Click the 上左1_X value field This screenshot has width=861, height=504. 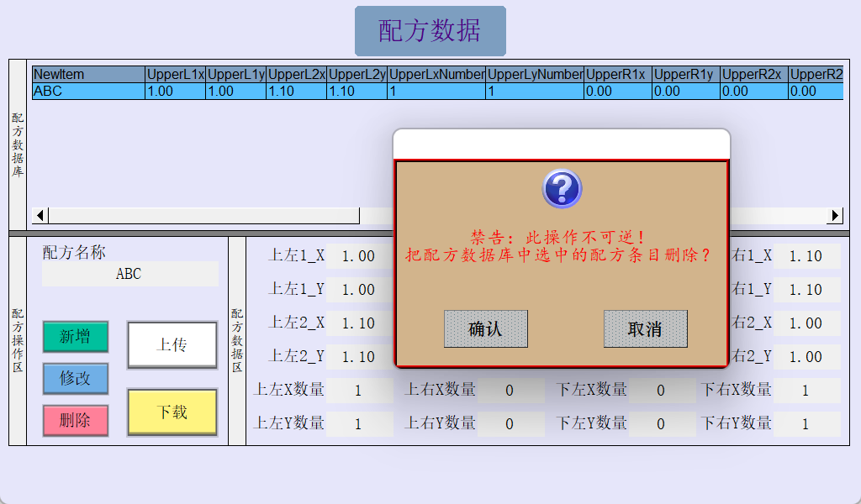pyautogui.click(x=358, y=256)
